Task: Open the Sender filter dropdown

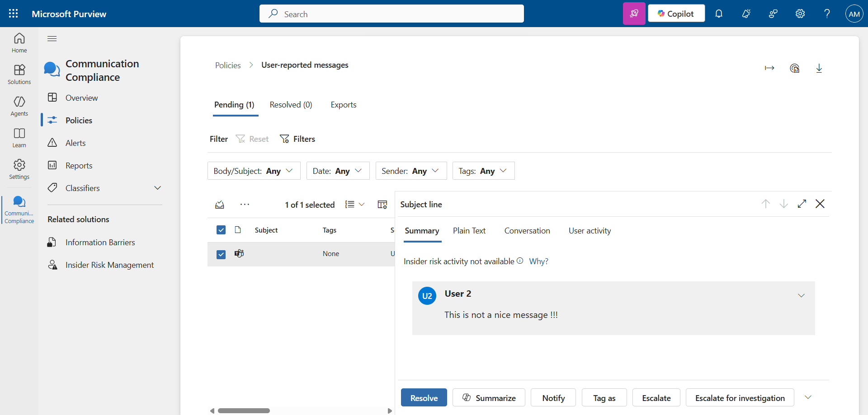Action: pyautogui.click(x=410, y=171)
